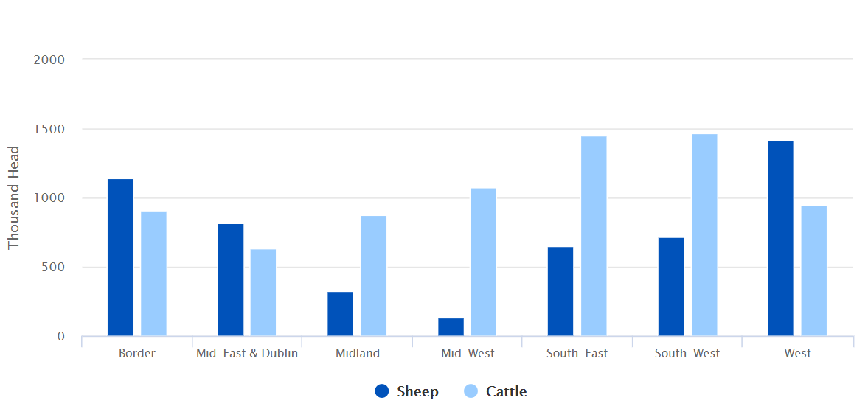Click the South-East Sheep bar
The height and width of the screenshot is (409, 868).
pos(560,291)
